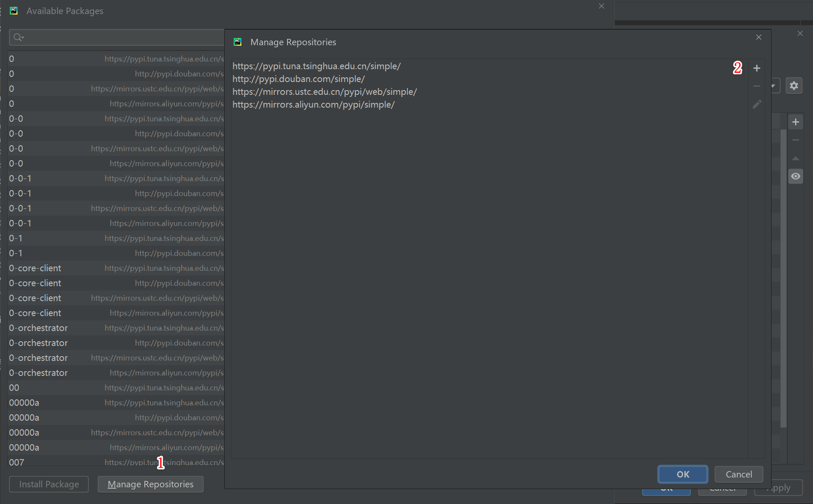Select package 0 from the tsinghua repository
Screen dimensions: 813x504
(116, 59)
